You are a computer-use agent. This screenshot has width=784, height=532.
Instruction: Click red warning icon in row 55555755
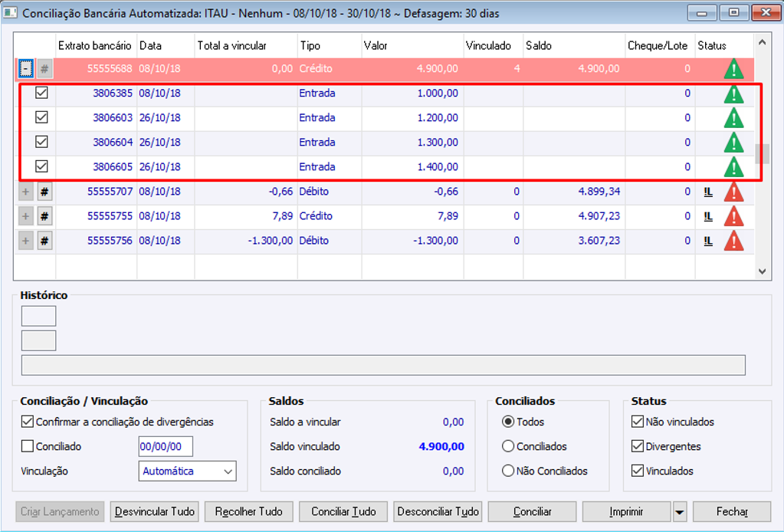[x=733, y=216]
